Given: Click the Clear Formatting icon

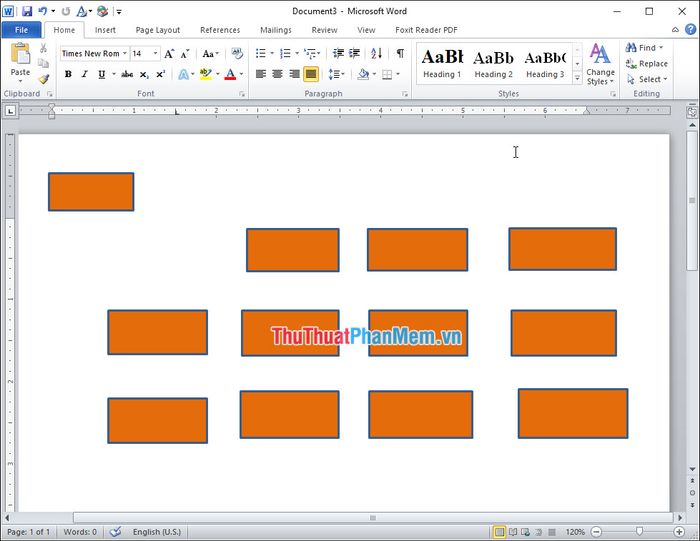Looking at the screenshot, I should click(x=237, y=54).
